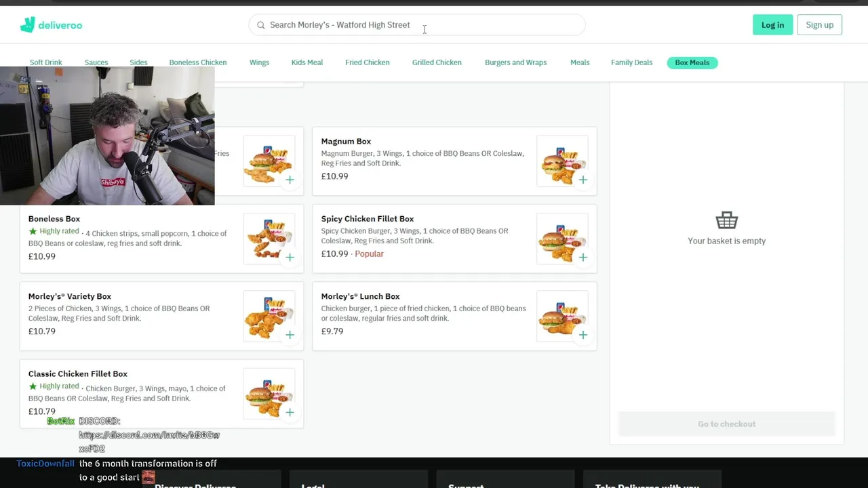The height and width of the screenshot is (488, 868).
Task: Add Morley's Lunch Box plus icon
Action: [583, 335]
